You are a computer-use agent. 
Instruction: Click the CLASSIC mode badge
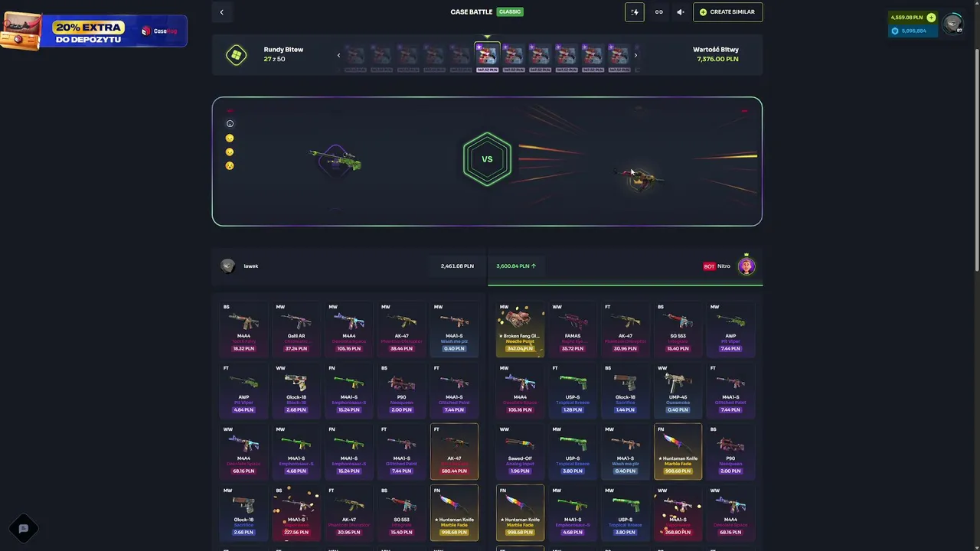(x=510, y=12)
